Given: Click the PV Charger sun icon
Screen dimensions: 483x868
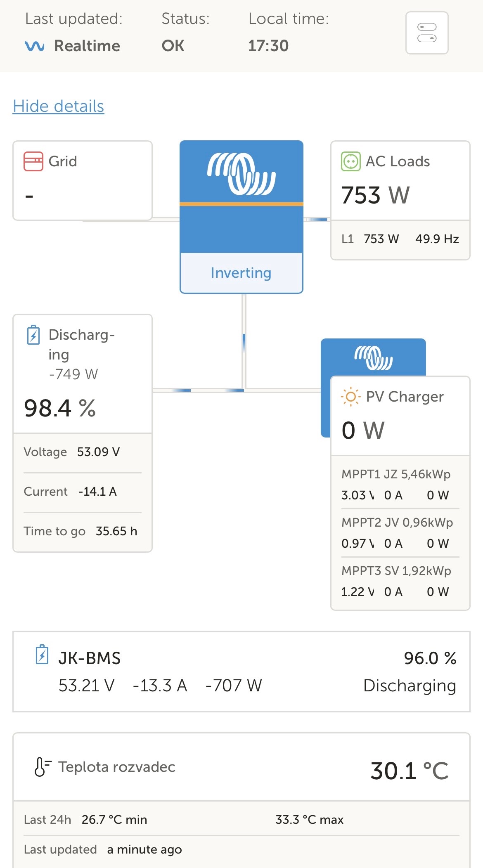Looking at the screenshot, I should point(350,397).
